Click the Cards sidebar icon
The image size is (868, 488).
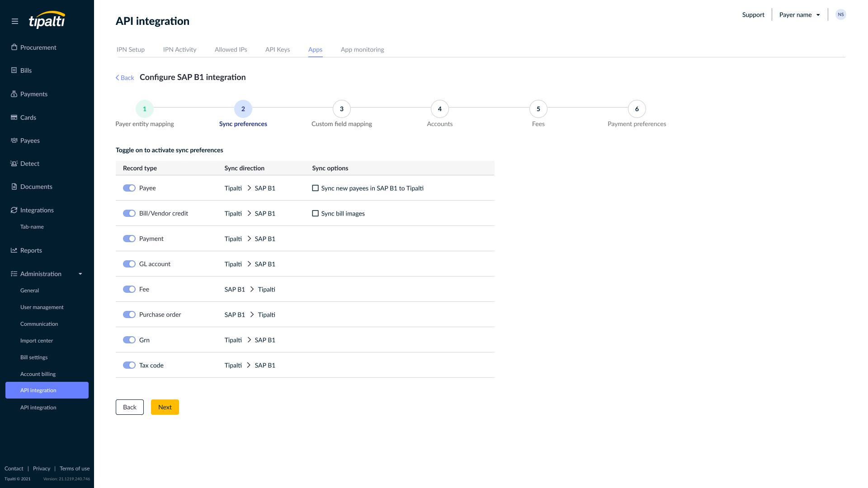pos(14,117)
